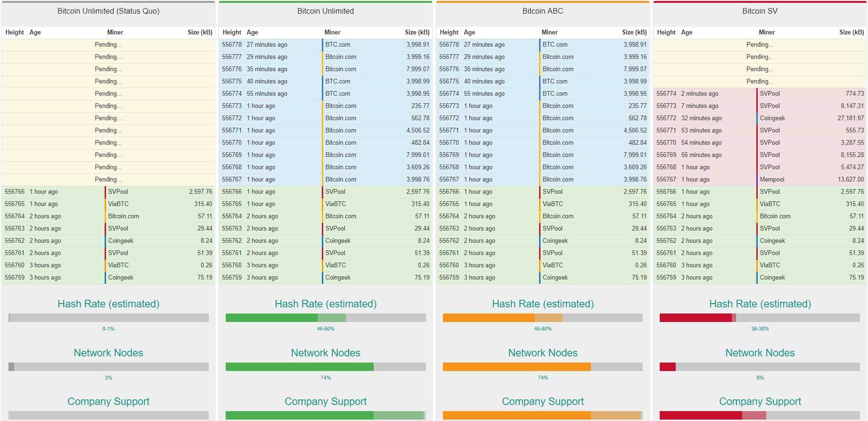Click the Bitcoin Unlimited (Status Quo) column title
868x421 pixels.
(108, 11)
